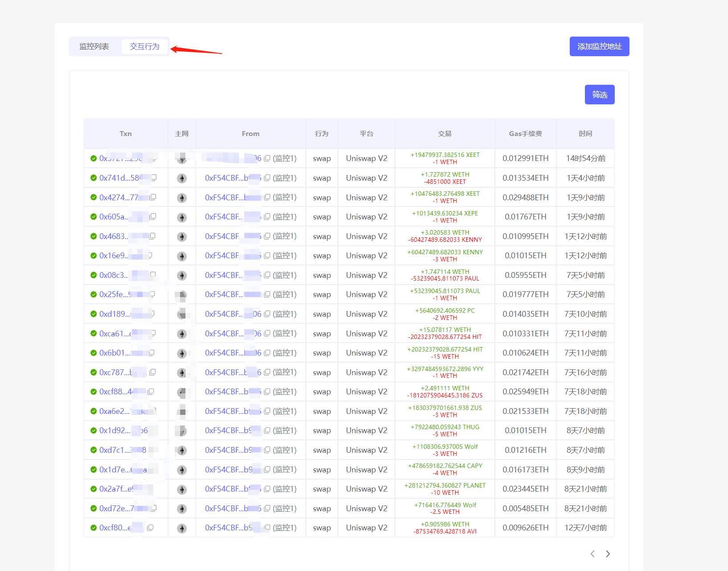This screenshot has width=728, height=571.
Task: Copy the 0x741d transaction hash
Action: click(153, 178)
